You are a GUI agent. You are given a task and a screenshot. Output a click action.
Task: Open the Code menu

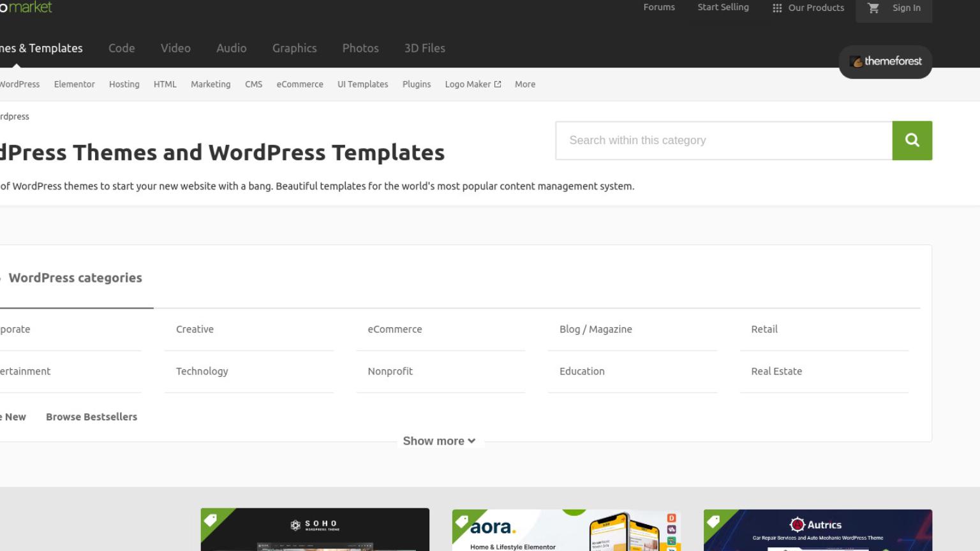(x=122, y=48)
